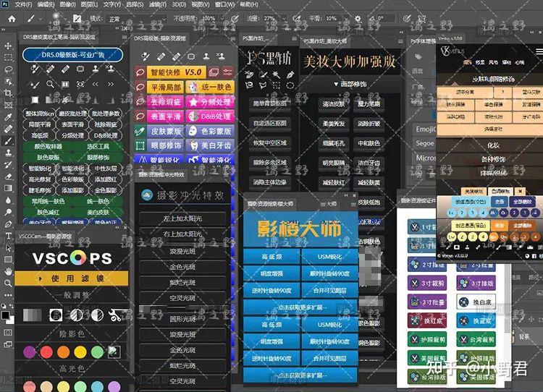Toggle the pause icon in DR5 panel
This screenshot has height=392, width=543.
(x=65, y=84)
